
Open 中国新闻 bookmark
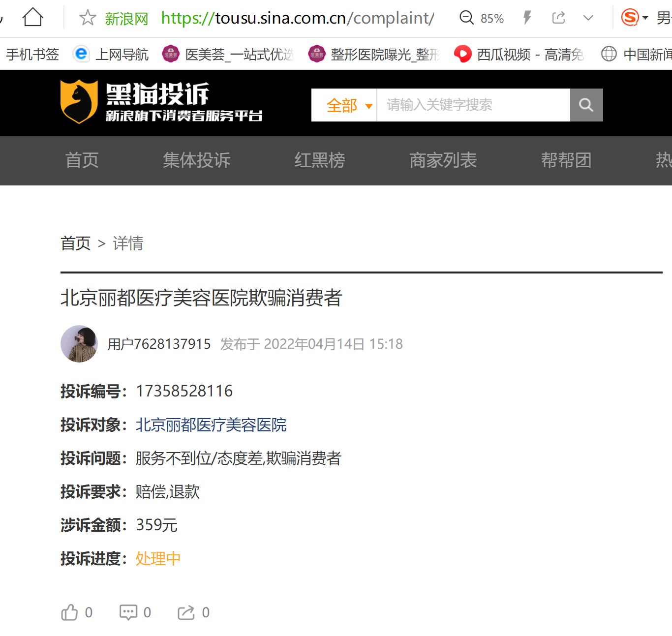pyautogui.click(x=637, y=54)
